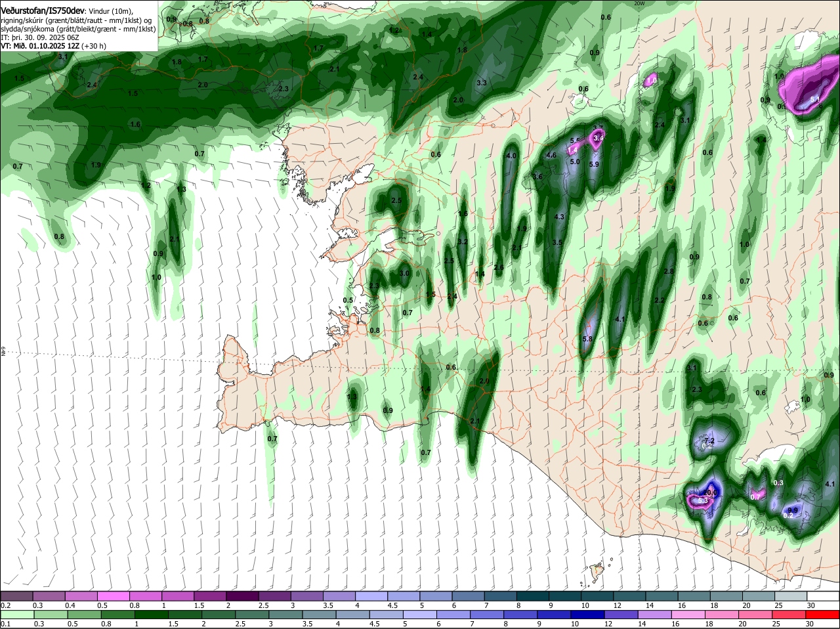Click the 'IT: þri. 30. 09. 2025 06Z' line
Viewport: 840px width, 629px height.
coord(40,37)
